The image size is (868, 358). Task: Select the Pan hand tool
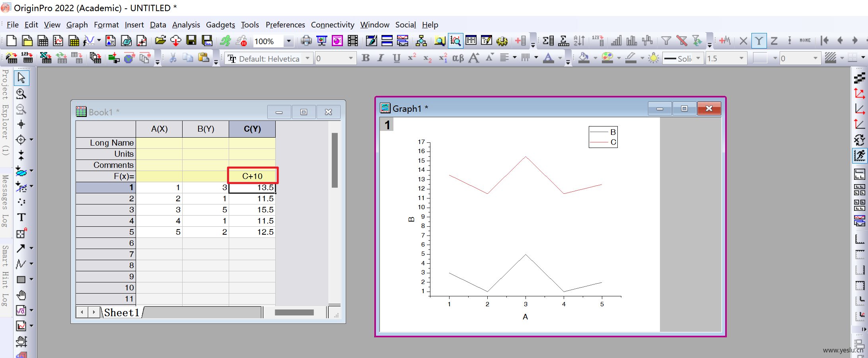point(21,295)
